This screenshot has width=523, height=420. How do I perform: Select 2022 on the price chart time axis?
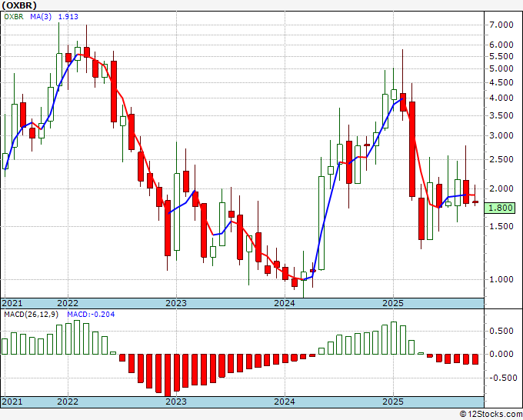[x=68, y=303]
